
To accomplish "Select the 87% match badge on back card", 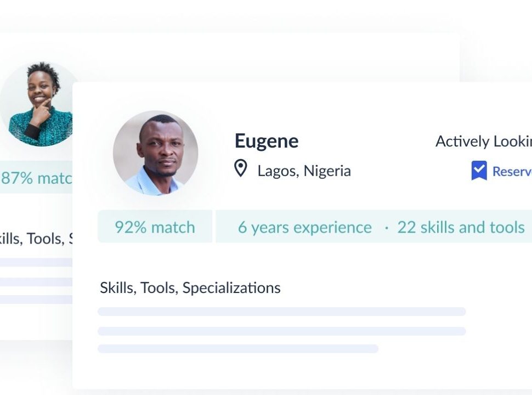I will tap(36, 177).
